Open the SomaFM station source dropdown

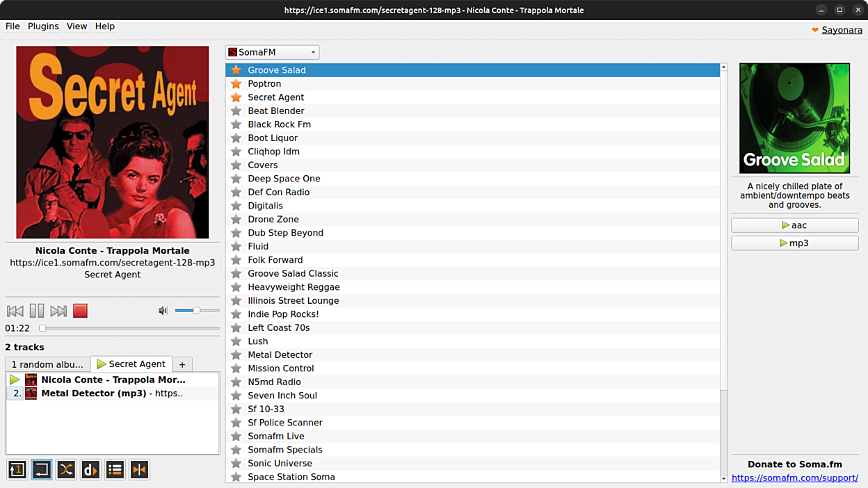tap(272, 52)
